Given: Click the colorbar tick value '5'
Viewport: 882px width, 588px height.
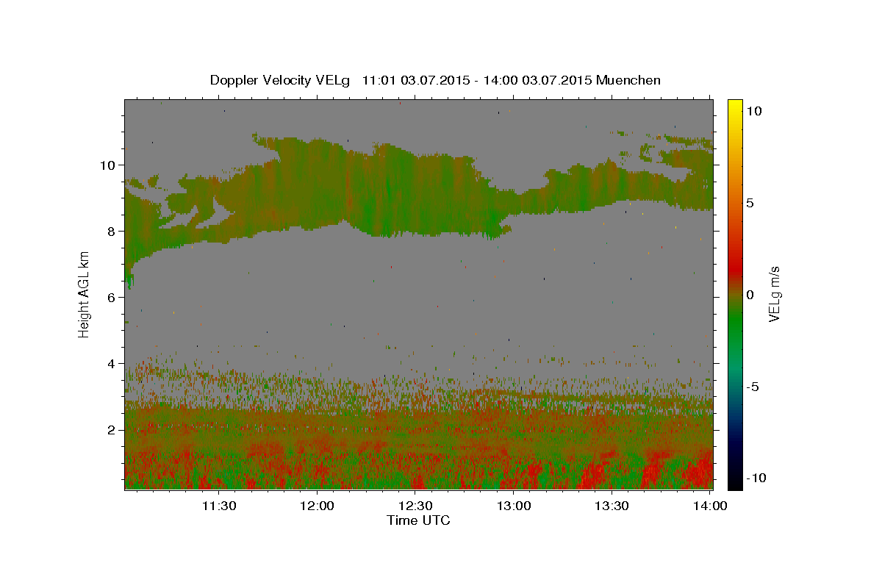Looking at the screenshot, I should 750,203.
